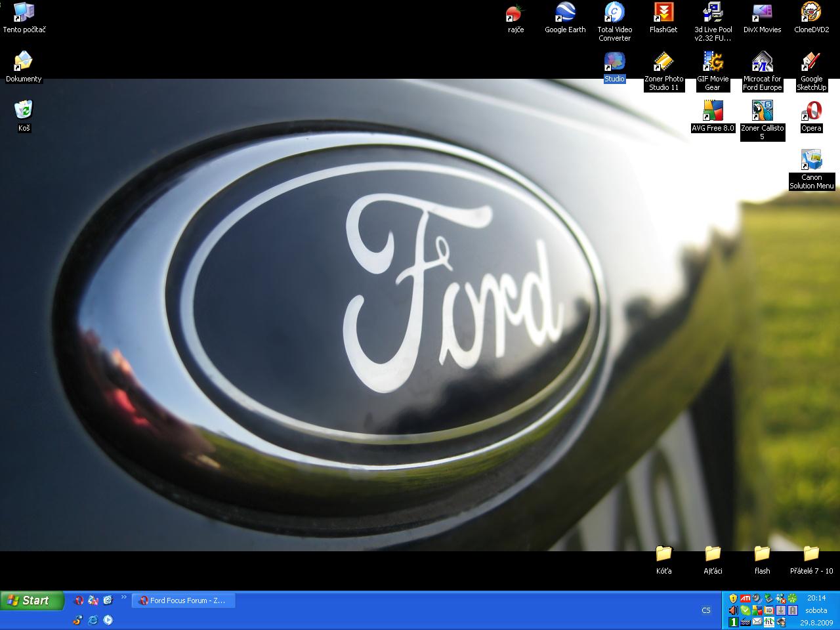Switch to Ford Focus Forum taskbar window
Viewport: 840px width, 630px height.
click(x=183, y=600)
